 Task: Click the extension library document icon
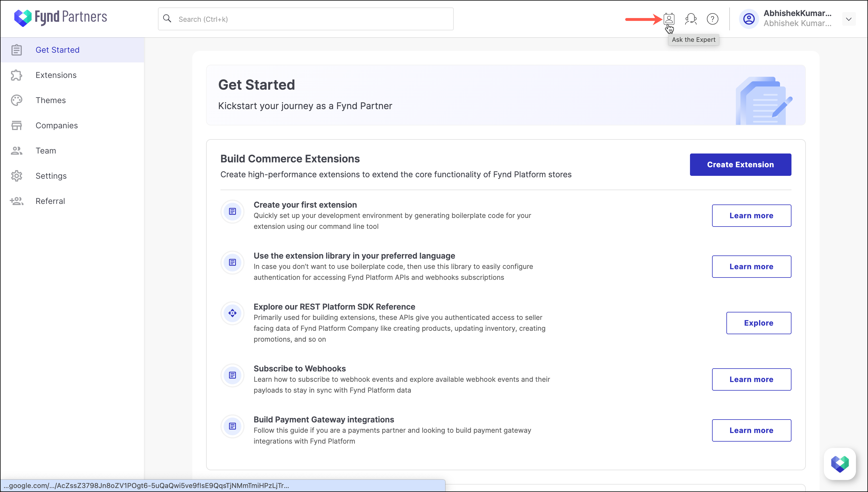232,263
